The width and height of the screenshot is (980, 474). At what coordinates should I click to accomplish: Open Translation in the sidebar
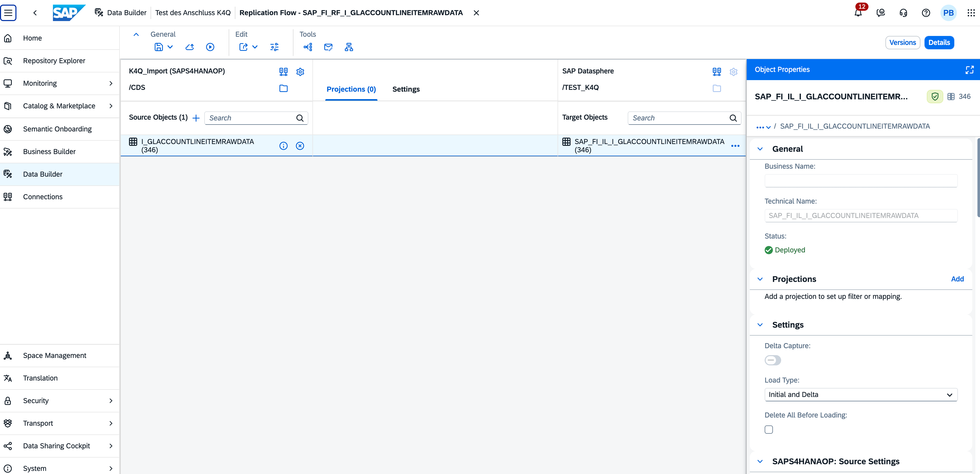point(60,378)
